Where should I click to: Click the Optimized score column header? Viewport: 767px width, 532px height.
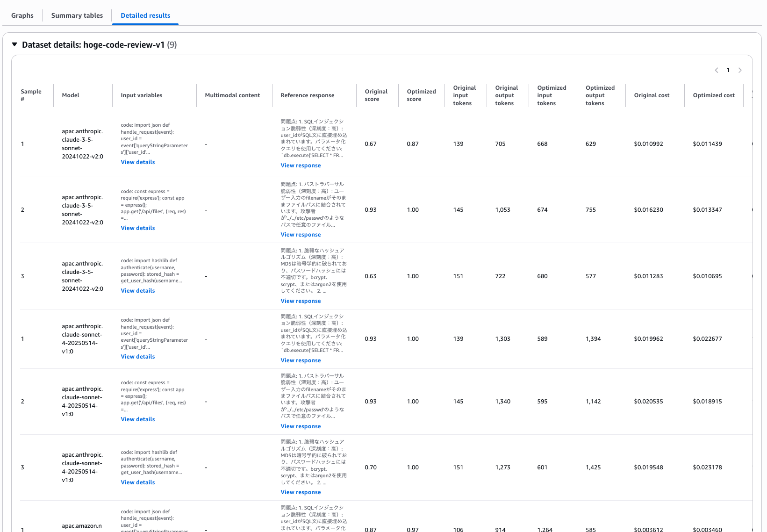421,95
